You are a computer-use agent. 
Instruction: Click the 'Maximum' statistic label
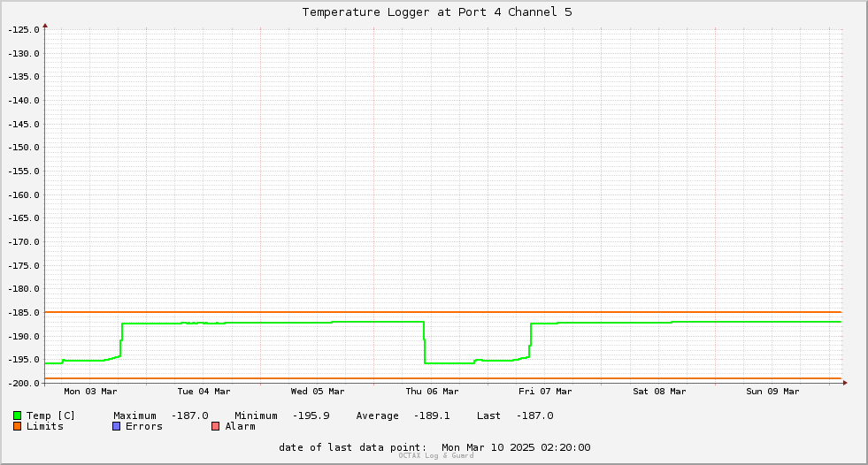pyautogui.click(x=135, y=415)
